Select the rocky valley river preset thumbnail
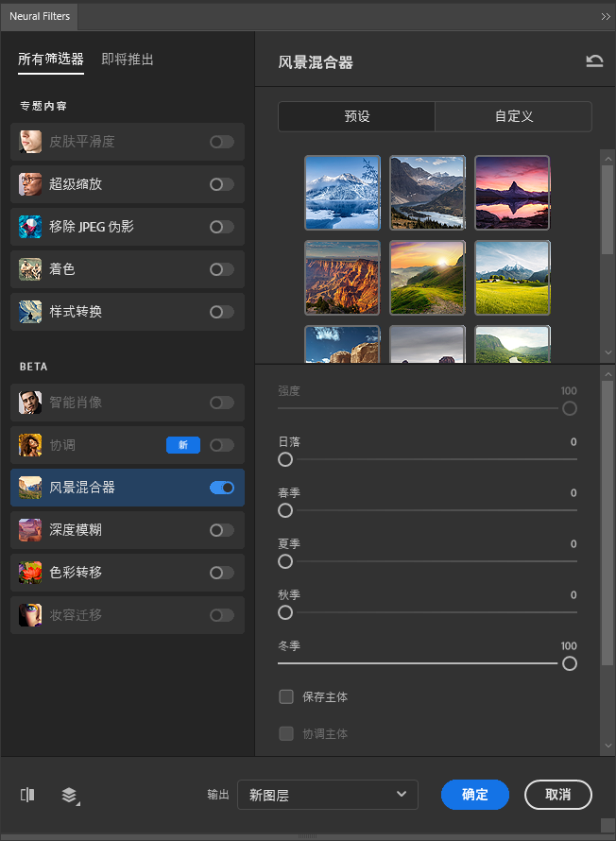The width and height of the screenshot is (616, 841). pos(427,193)
